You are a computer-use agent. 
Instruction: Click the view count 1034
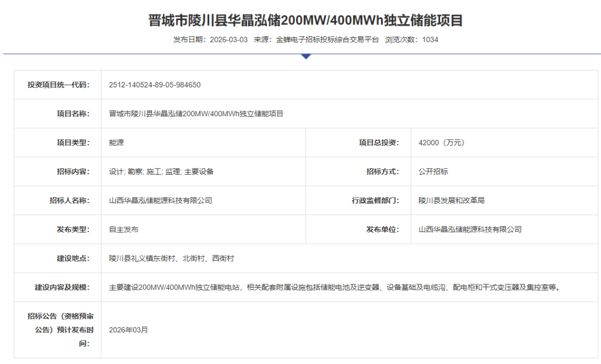tap(430, 40)
